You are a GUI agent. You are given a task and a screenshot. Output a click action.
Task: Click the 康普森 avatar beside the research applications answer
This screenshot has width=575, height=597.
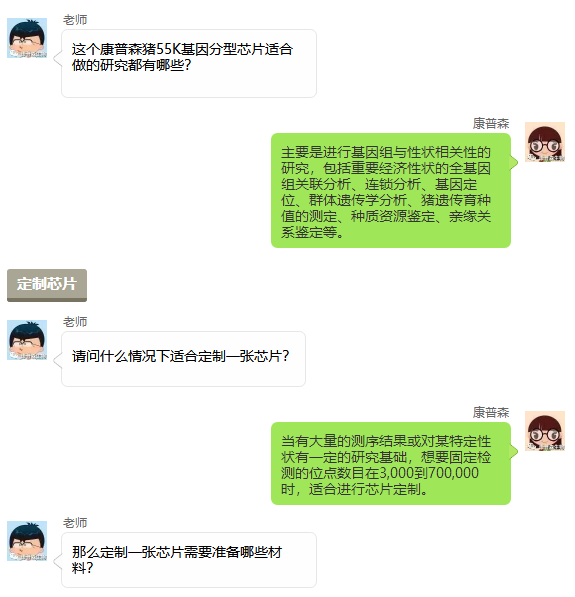[x=545, y=142]
